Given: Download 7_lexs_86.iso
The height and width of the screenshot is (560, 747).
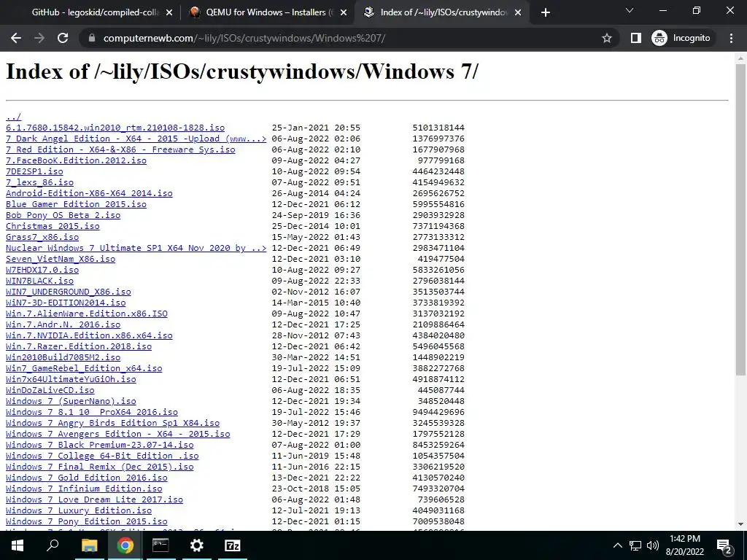Looking at the screenshot, I should (x=39, y=182).
